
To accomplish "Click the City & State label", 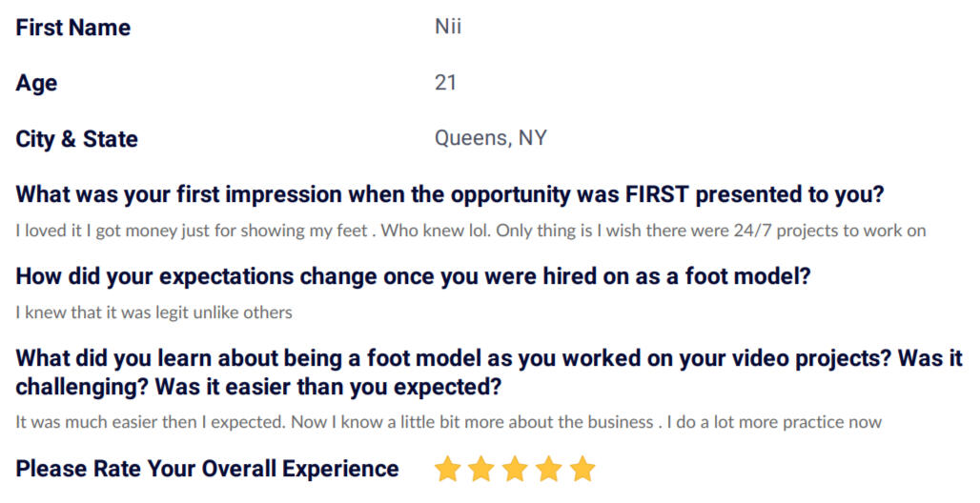I will coord(77,139).
